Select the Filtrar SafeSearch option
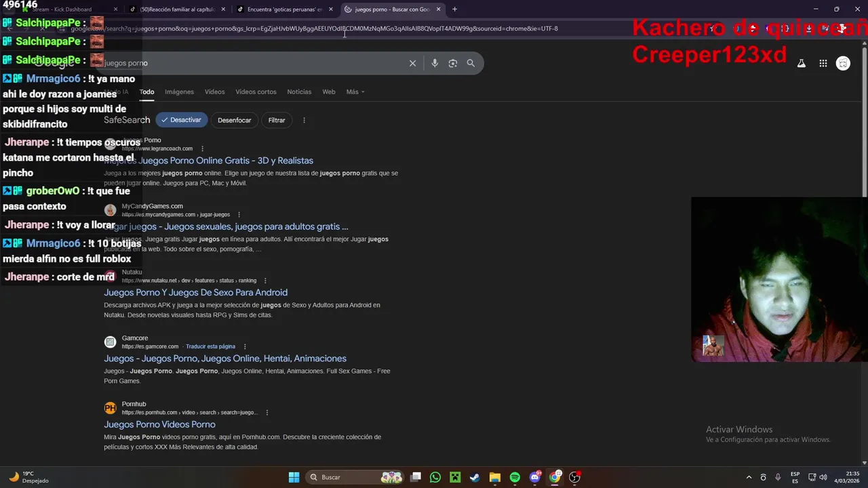868x488 pixels. [277, 120]
